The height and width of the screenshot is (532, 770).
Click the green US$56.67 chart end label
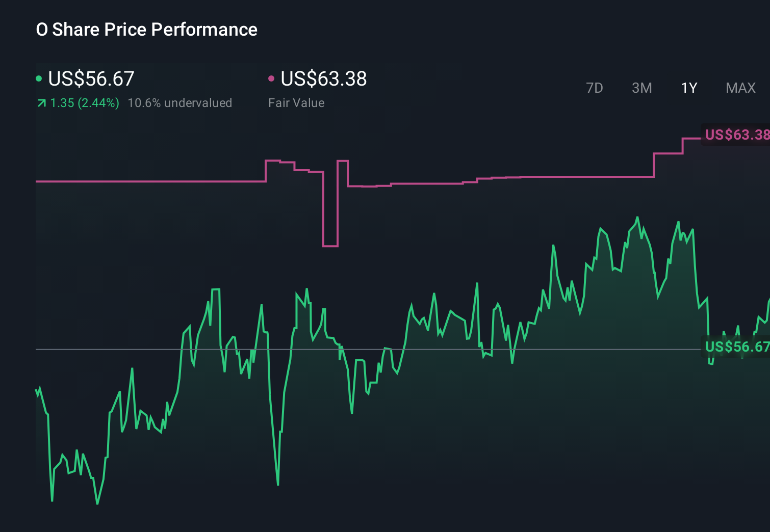[x=736, y=347]
